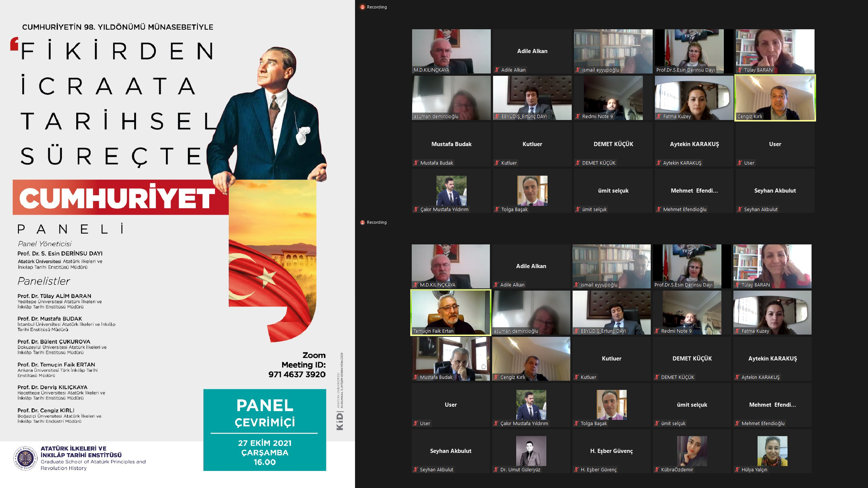Click KübraÖzdemir's muted microphone icon
This screenshot has width=868, height=488.
(x=656, y=469)
